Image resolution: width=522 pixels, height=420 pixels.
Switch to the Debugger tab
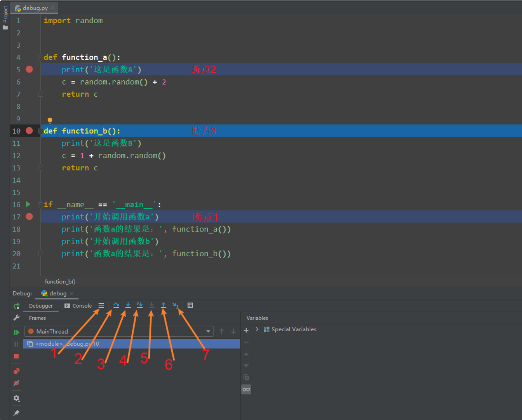click(x=41, y=306)
